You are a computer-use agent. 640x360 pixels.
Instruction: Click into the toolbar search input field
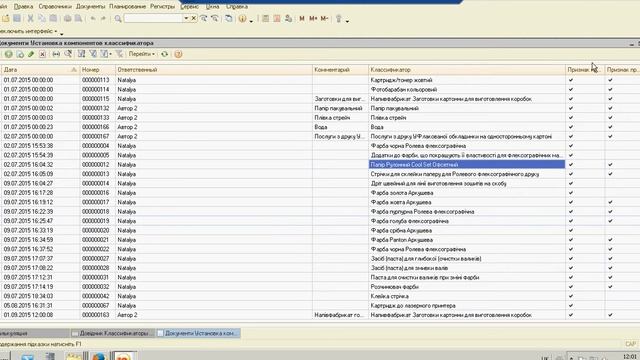click(153, 18)
